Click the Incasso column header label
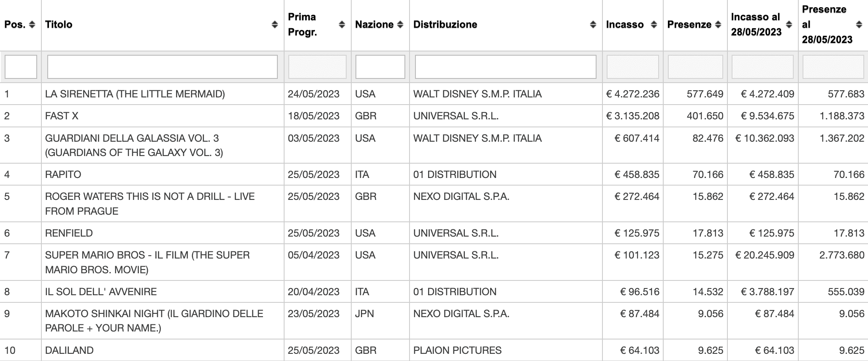868x361 pixels. pos(625,24)
